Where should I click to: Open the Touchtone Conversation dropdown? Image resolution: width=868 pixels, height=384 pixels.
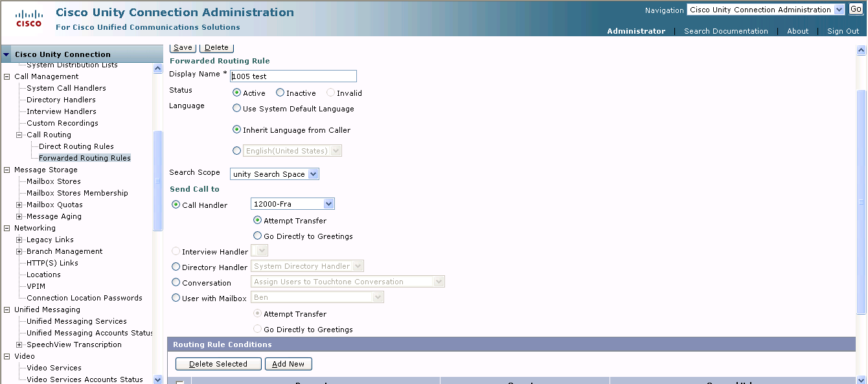point(348,282)
